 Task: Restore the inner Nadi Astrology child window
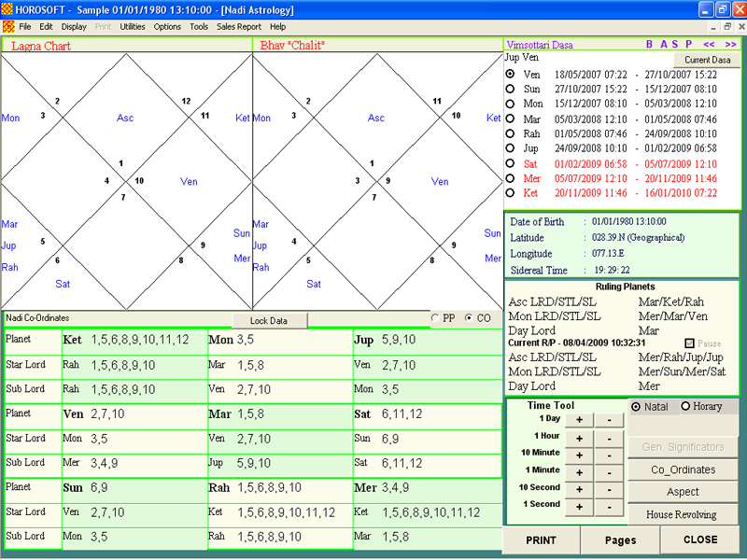click(x=727, y=27)
